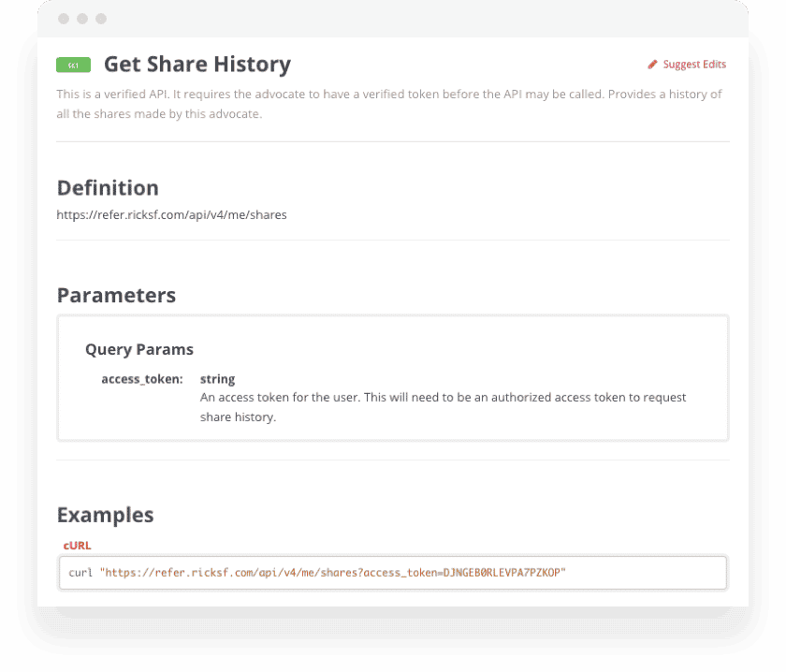Click the Definition section heading
This screenshot has width=786, height=672.
[108, 187]
